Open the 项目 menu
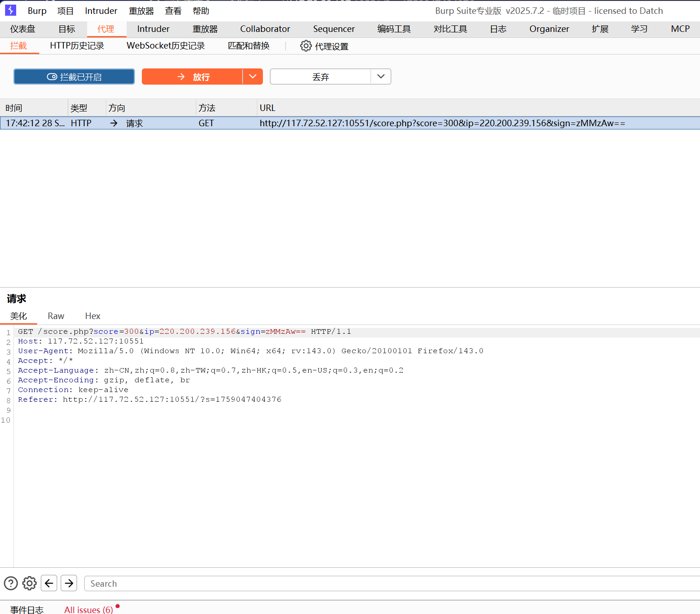The image size is (700, 614). coord(66,11)
